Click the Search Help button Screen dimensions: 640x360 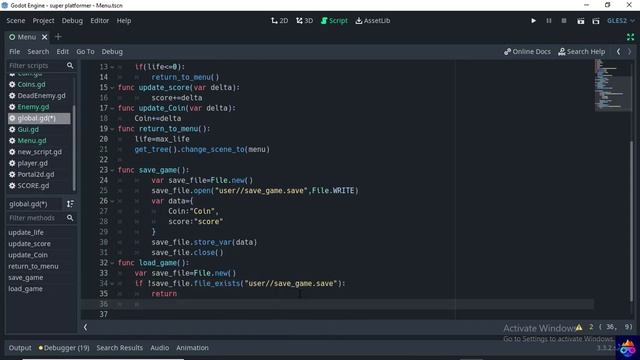(x=582, y=51)
